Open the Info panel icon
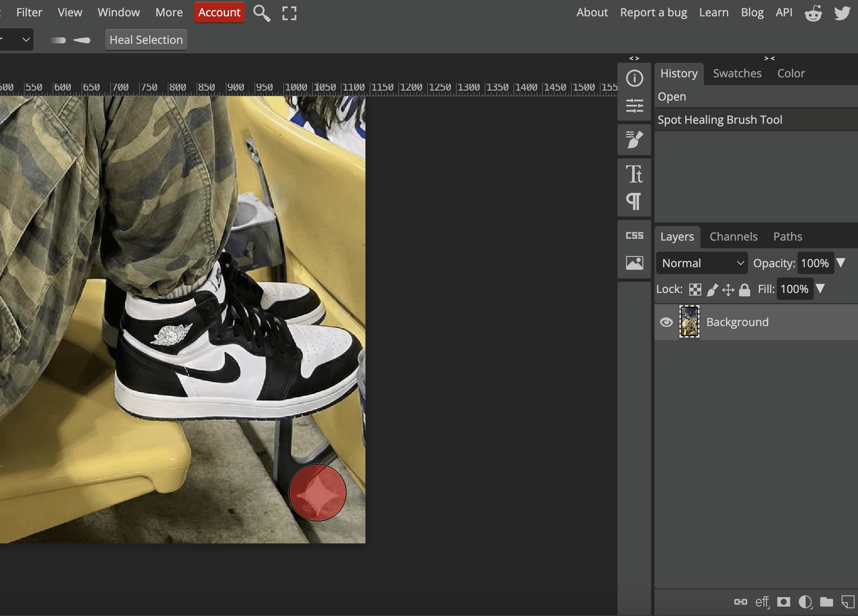Screen dimensions: 858x616 (634, 78)
